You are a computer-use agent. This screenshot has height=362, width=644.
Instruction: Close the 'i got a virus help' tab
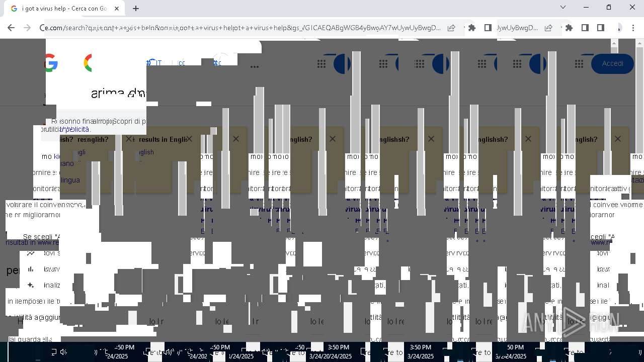pos(117,9)
